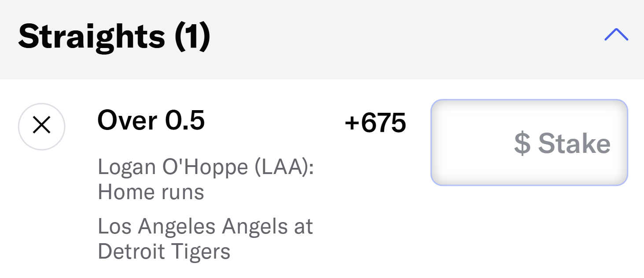Focus the $ Stake input field

(x=529, y=142)
